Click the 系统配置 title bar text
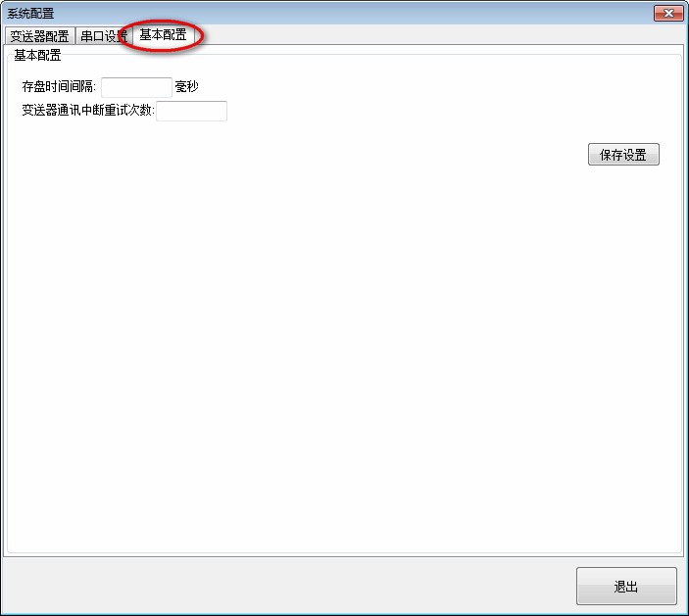Image resolution: width=689 pixels, height=616 pixels. [30, 14]
